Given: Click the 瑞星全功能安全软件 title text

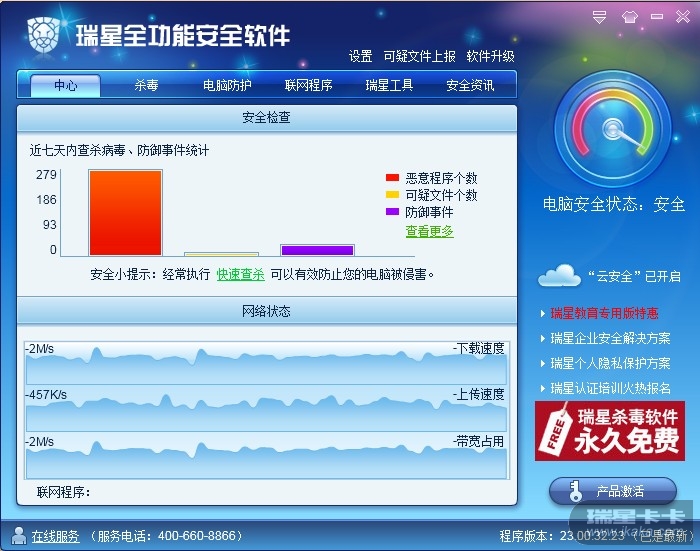Looking at the screenshot, I should pyautogui.click(x=183, y=35).
